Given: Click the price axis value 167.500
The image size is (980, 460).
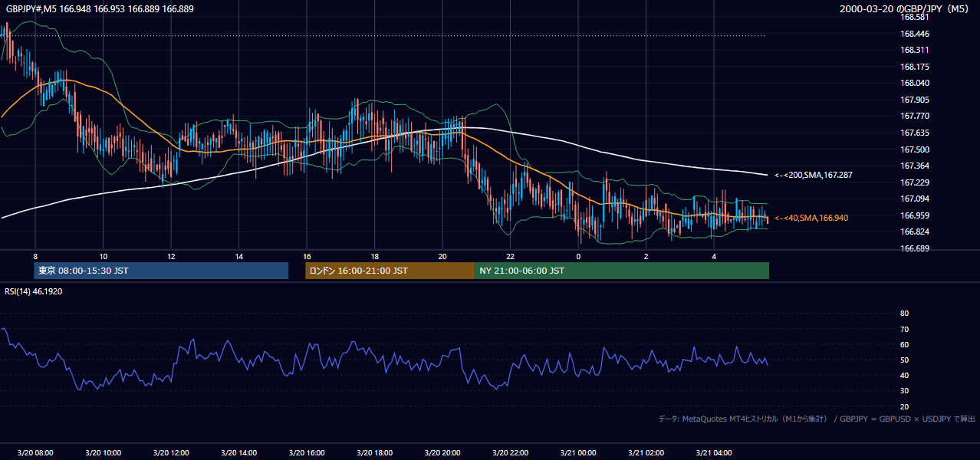Looking at the screenshot, I should [915, 149].
